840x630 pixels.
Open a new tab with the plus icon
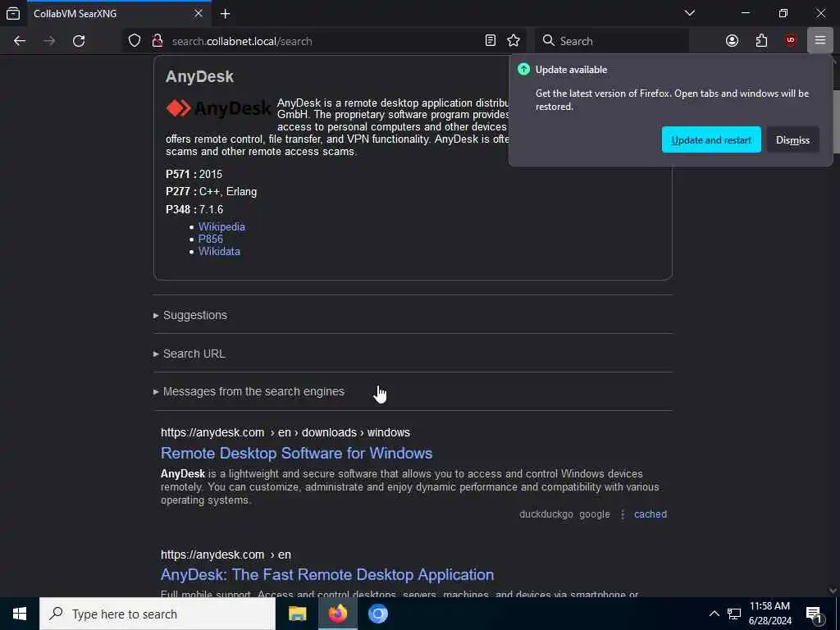pos(225,14)
